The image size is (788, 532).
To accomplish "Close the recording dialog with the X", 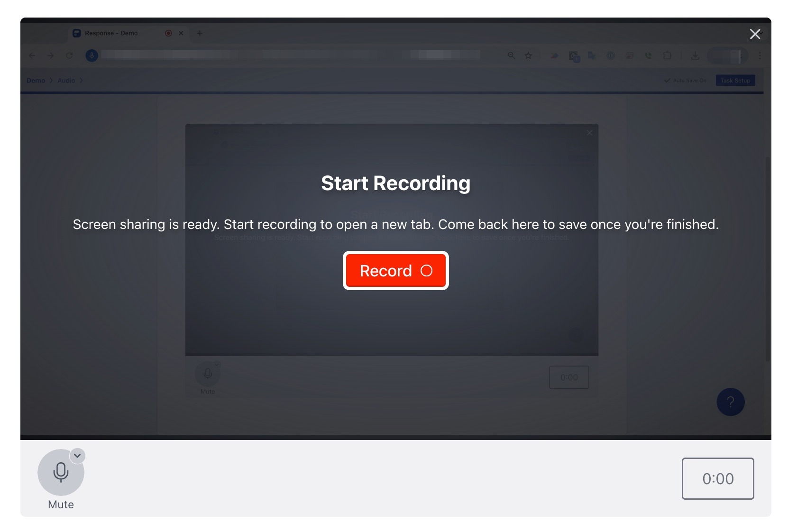I will click(755, 34).
